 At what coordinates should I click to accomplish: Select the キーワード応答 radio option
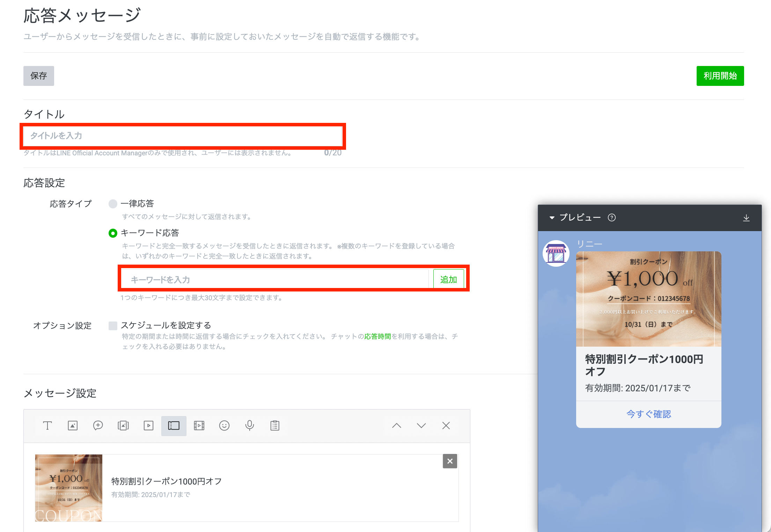113,233
